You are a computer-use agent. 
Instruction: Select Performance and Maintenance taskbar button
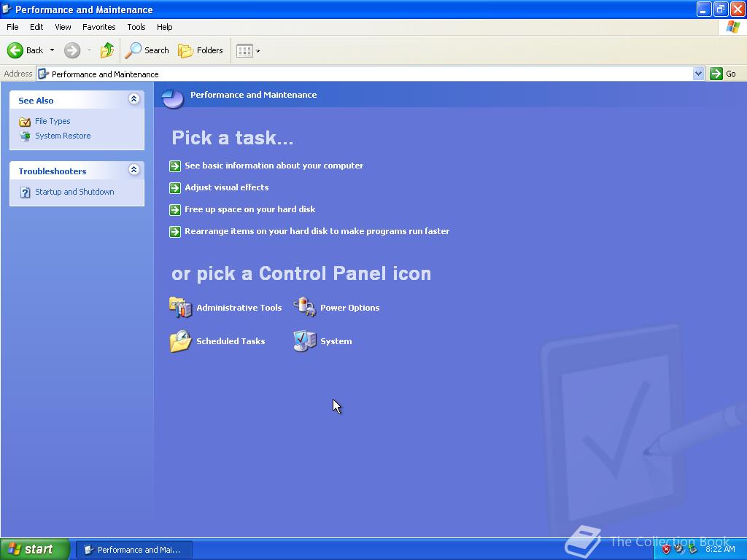tap(134, 550)
